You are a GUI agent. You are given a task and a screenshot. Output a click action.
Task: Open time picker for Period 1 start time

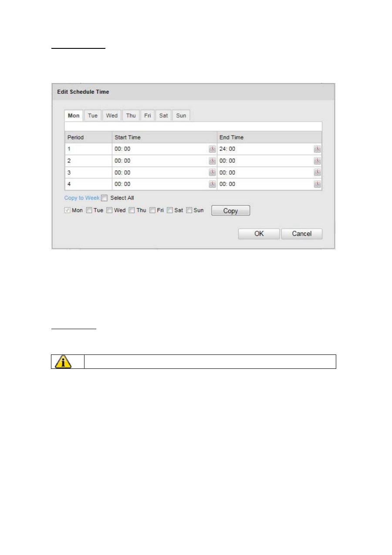(212, 149)
